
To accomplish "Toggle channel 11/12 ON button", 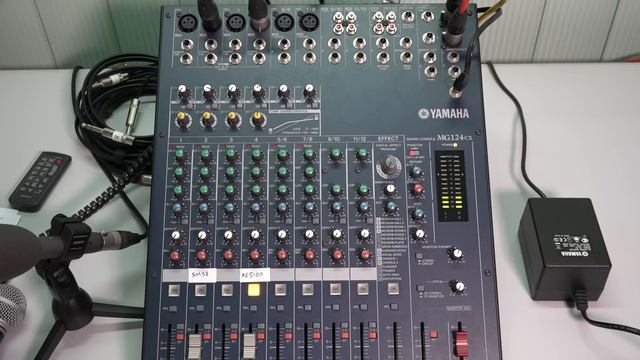I will [363, 289].
